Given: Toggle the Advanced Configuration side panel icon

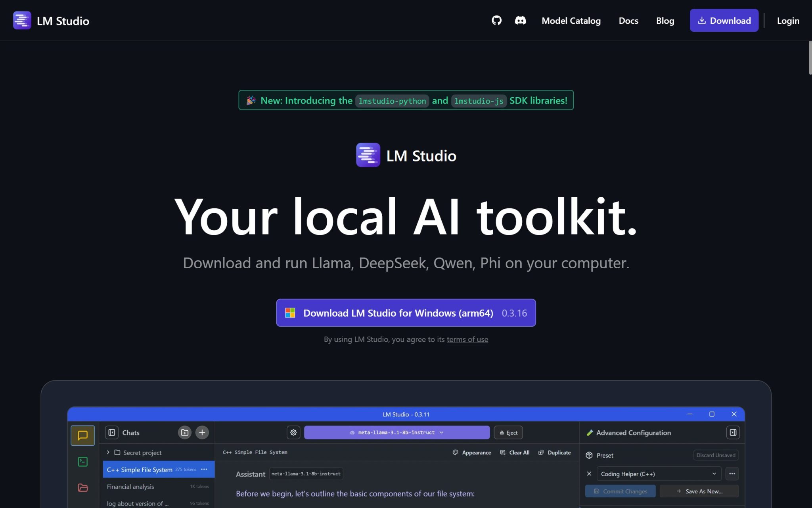Looking at the screenshot, I should pos(733,433).
